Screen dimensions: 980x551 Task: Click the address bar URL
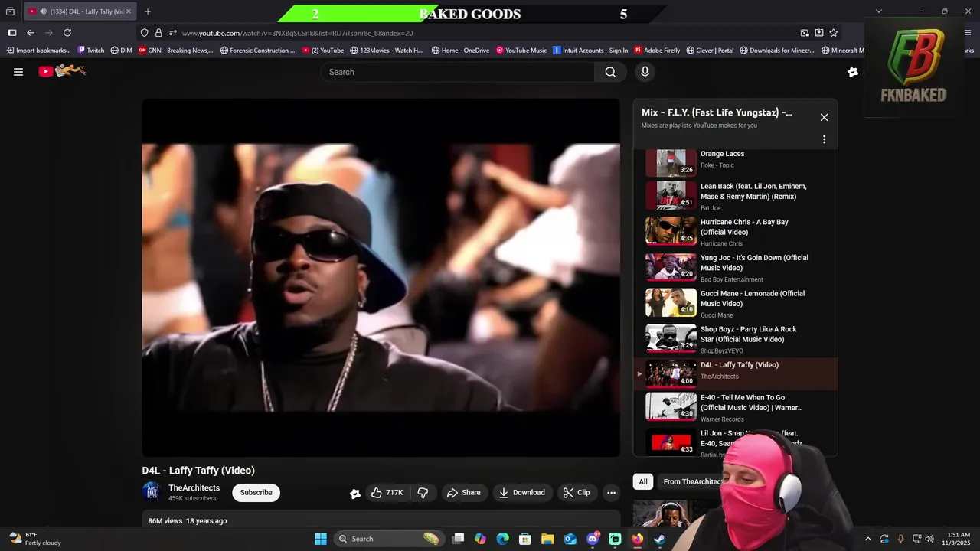297,34
